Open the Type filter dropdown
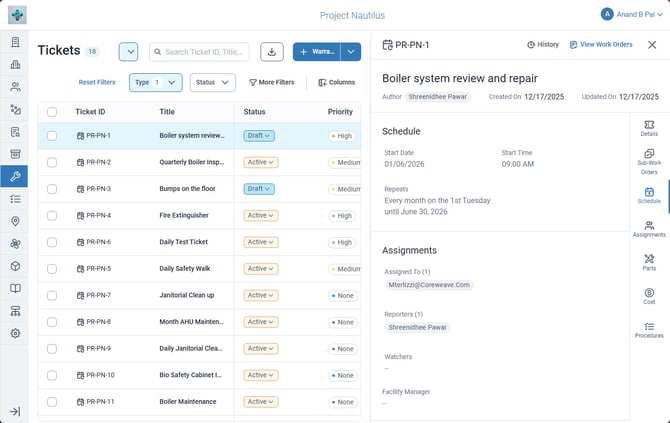670x423 pixels. [x=156, y=82]
